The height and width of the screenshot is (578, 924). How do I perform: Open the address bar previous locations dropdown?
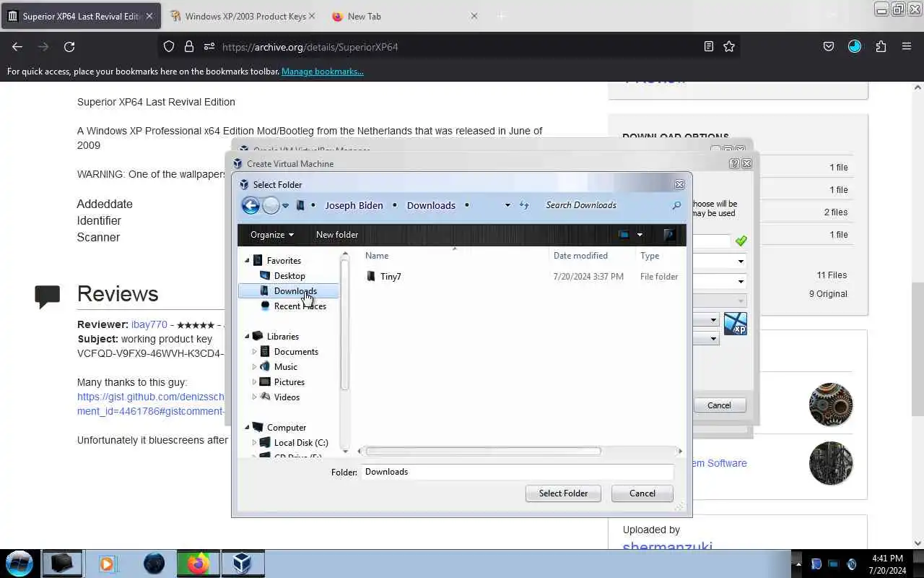pos(507,205)
